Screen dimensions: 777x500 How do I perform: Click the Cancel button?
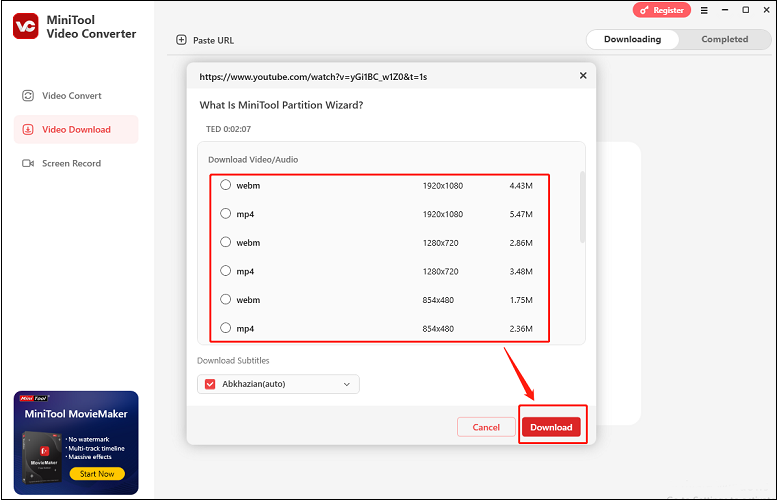coord(486,427)
